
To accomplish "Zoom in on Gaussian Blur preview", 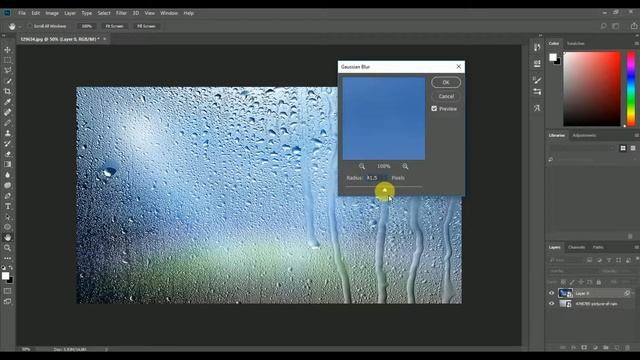I will tap(405, 166).
